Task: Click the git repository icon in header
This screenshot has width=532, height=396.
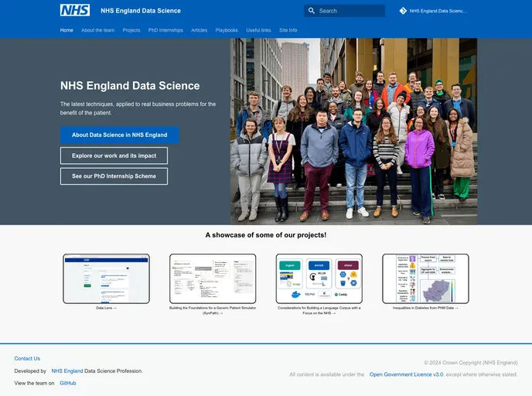Action: [x=403, y=11]
